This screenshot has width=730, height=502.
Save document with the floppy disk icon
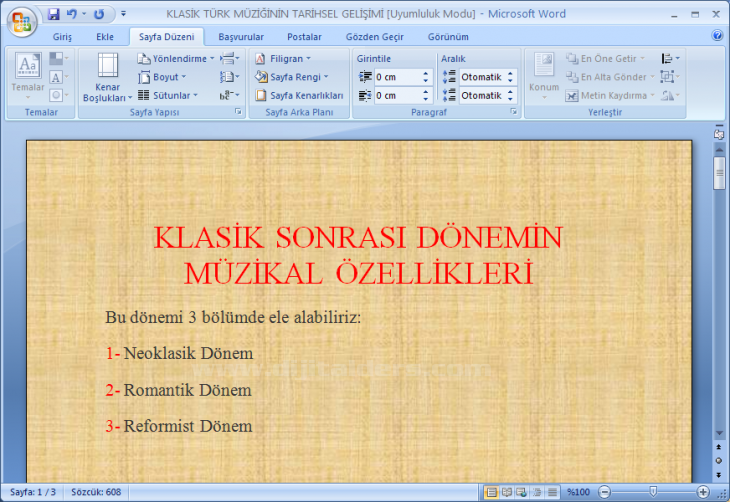pos(54,14)
